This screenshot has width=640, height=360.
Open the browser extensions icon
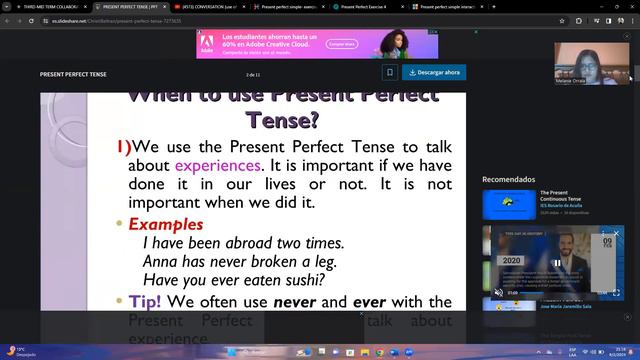click(x=579, y=21)
